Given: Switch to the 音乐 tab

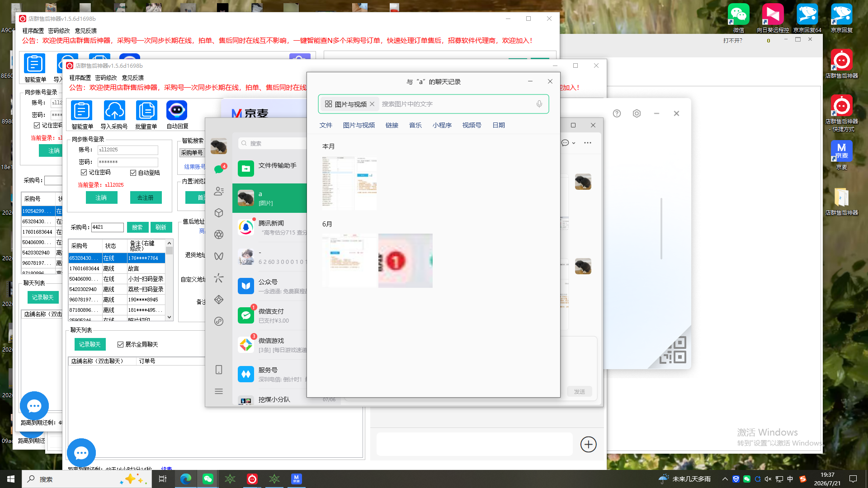Looking at the screenshot, I should tap(415, 125).
